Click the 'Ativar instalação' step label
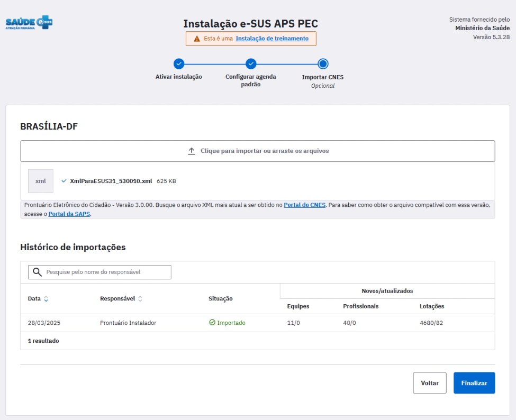516x420 pixels. [179, 77]
